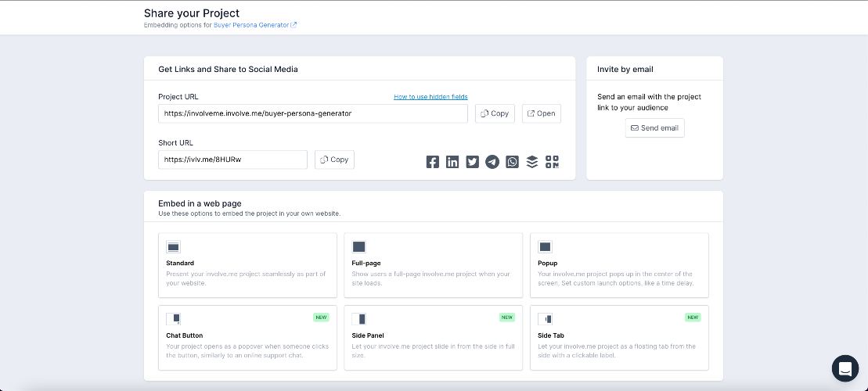Open Buyer Persona Generator project link
The image size is (868, 391).
click(255, 25)
